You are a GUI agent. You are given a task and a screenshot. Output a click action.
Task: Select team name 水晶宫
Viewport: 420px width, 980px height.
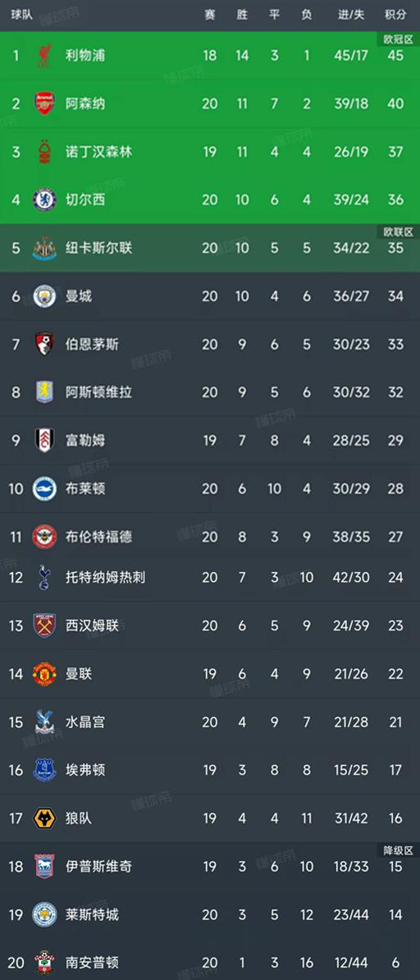85,722
